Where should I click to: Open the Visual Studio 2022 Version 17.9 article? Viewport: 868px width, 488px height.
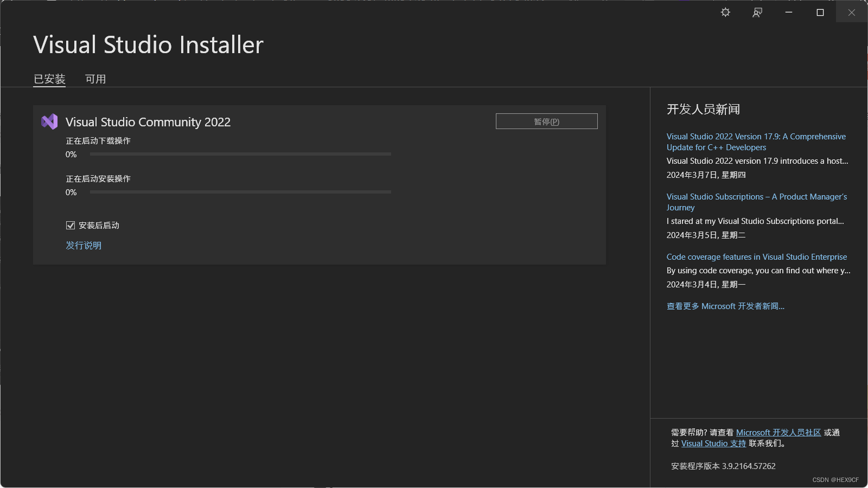pos(756,142)
